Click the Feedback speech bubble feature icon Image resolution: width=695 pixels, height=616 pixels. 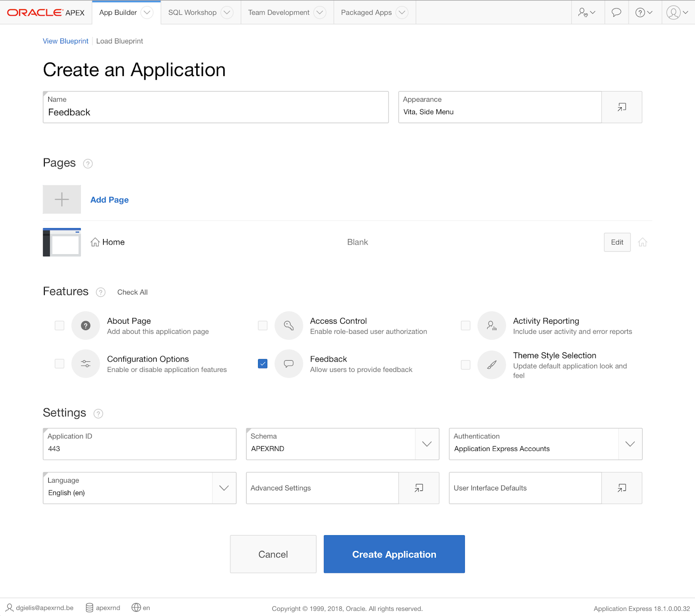tap(289, 364)
